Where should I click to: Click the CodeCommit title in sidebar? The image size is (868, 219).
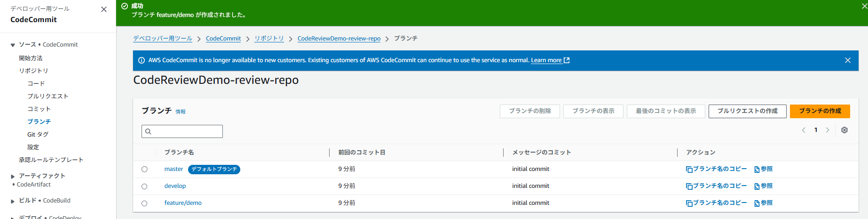33,20
